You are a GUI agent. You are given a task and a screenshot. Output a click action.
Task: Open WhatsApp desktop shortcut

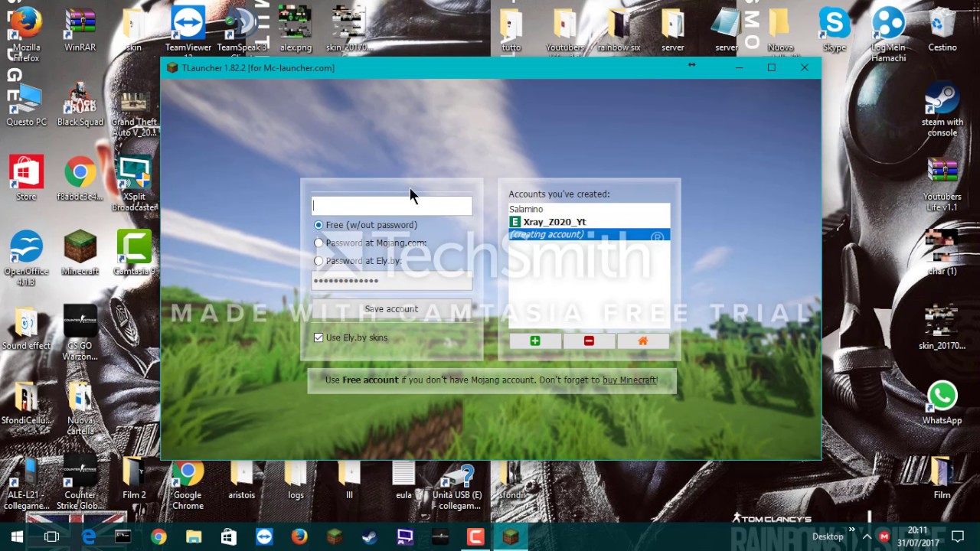pos(942,403)
